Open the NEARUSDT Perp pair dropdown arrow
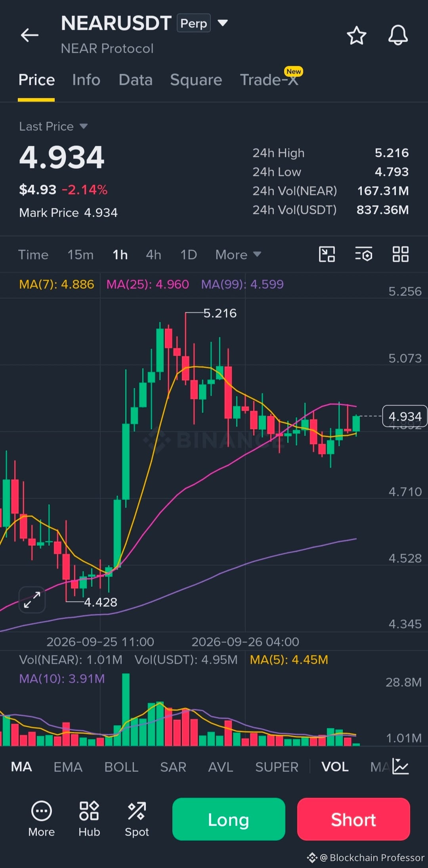This screenshot has width=428, height=868. 223,23
